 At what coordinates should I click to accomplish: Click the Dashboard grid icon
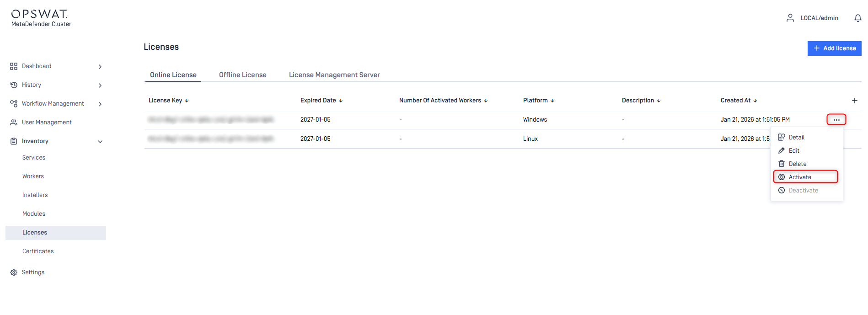[x=14, y=66]
